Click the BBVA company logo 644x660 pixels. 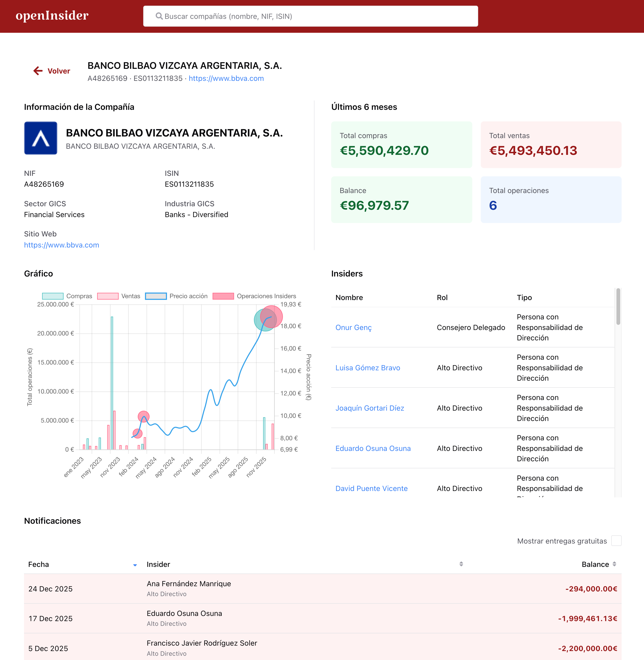coord(41,138)
